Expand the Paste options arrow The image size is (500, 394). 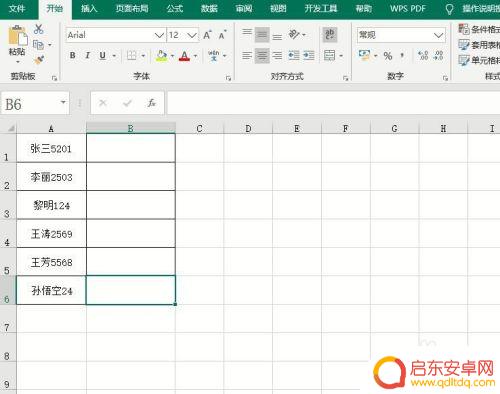tap(18, 62)
